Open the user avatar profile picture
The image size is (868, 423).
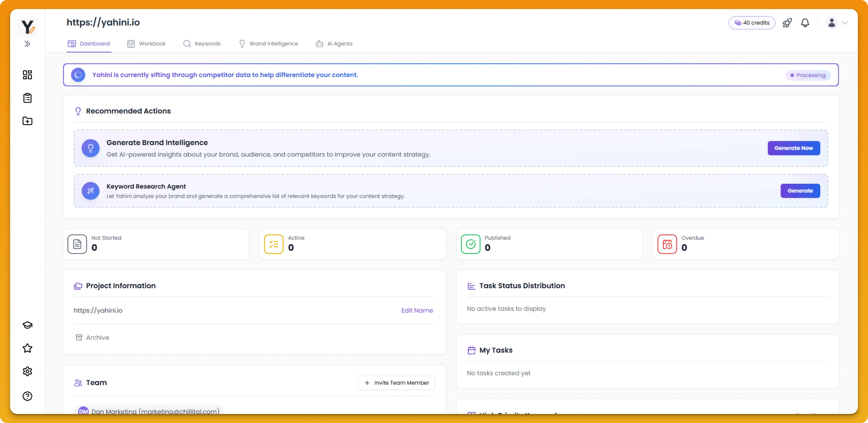832,22
